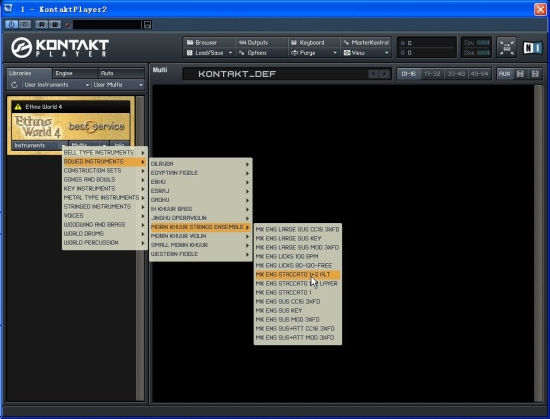Load MK ENS SUS KEY
The height and width of the screenshot is (419, 550).
coord(297,311)
